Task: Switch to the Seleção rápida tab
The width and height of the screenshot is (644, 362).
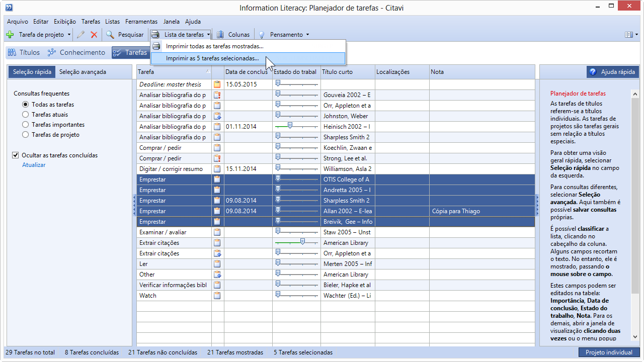Action: tap(32, 72)
